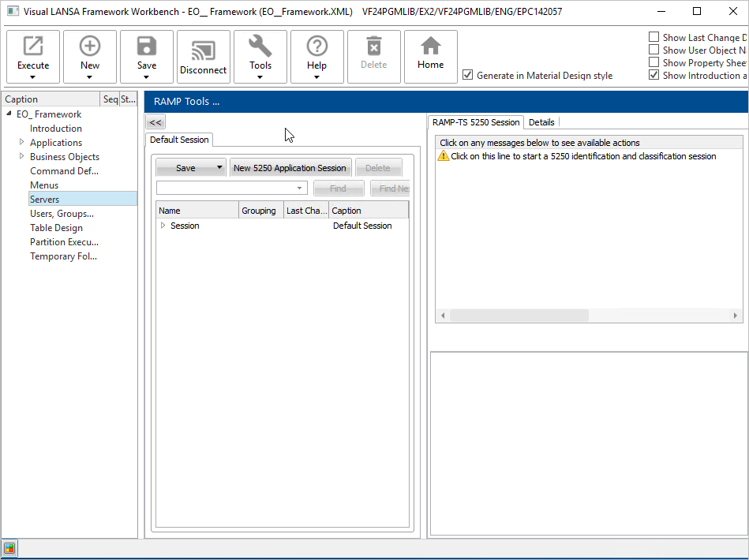749x560 pixels.
Task: Click the Disconnect toolbar icon
Action: (x=204, y=50)
